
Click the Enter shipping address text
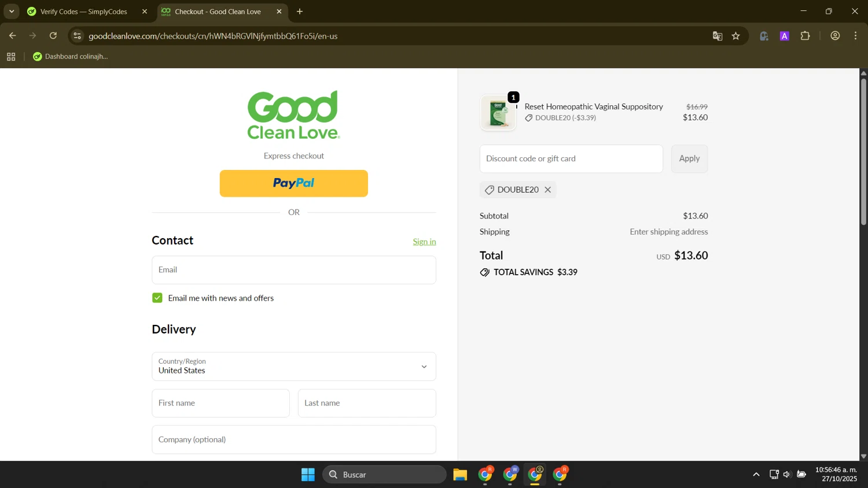pyautogui.click(x=668, y=232)
